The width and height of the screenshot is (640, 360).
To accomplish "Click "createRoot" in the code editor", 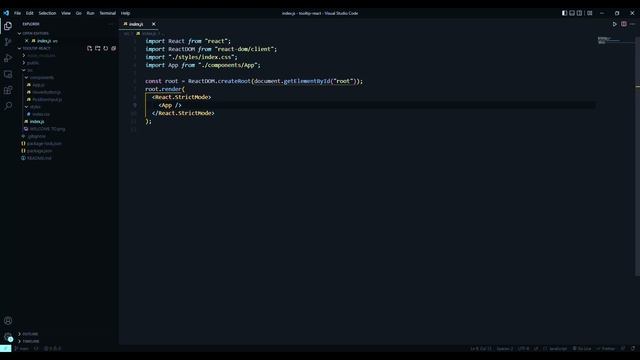I will [x=234, y=81].
